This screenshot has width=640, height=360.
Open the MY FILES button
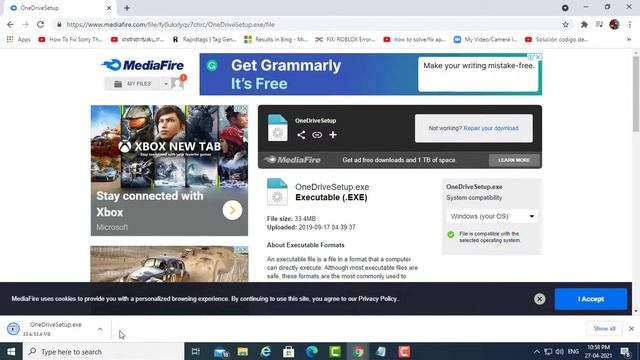point(133,84)
